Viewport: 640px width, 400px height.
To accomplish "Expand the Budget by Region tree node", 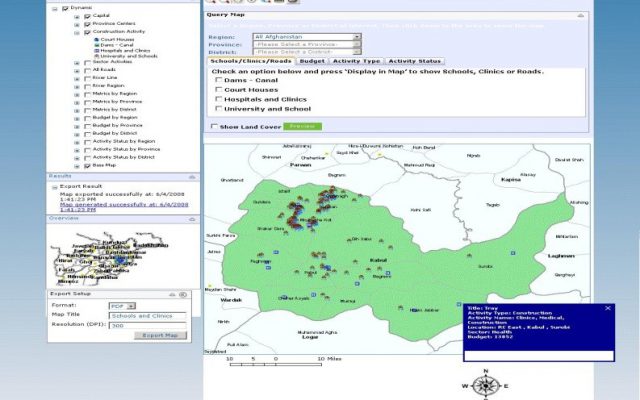I will pyautogui.click(x=76, y=117).
